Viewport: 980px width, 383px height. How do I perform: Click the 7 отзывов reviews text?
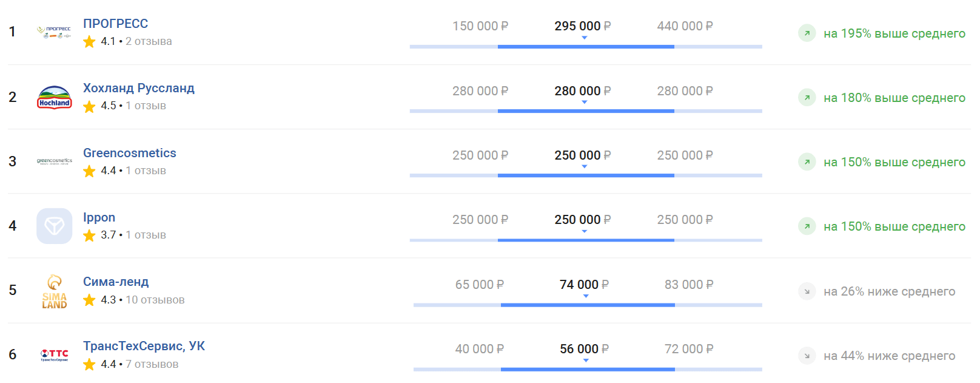152,364
